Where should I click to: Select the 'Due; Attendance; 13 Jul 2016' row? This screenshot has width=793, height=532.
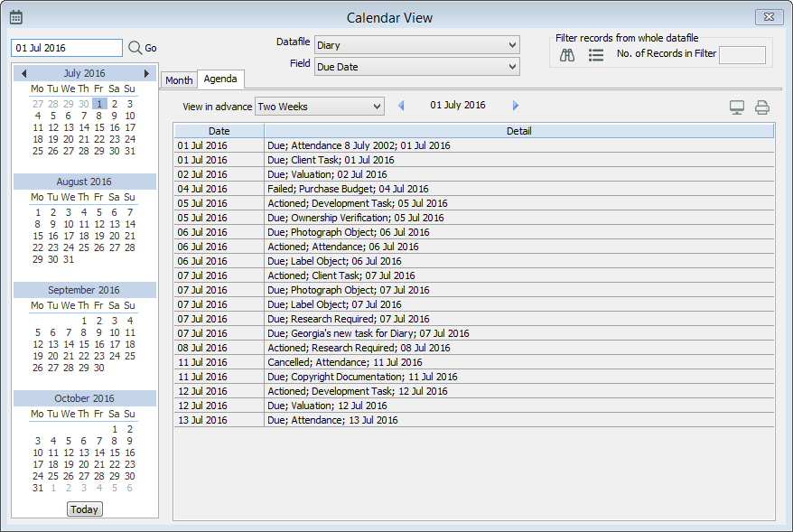pyautogui.click(x=474, y=420)
